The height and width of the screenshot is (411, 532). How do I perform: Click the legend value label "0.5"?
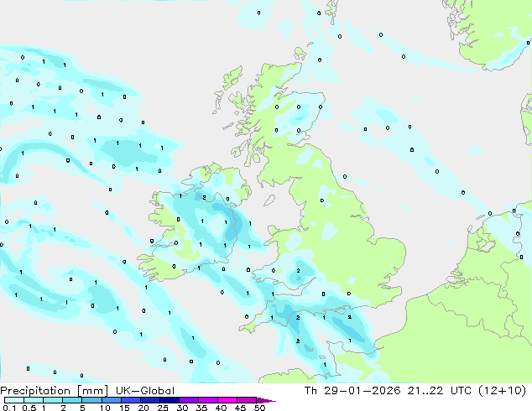click(29, 408)
